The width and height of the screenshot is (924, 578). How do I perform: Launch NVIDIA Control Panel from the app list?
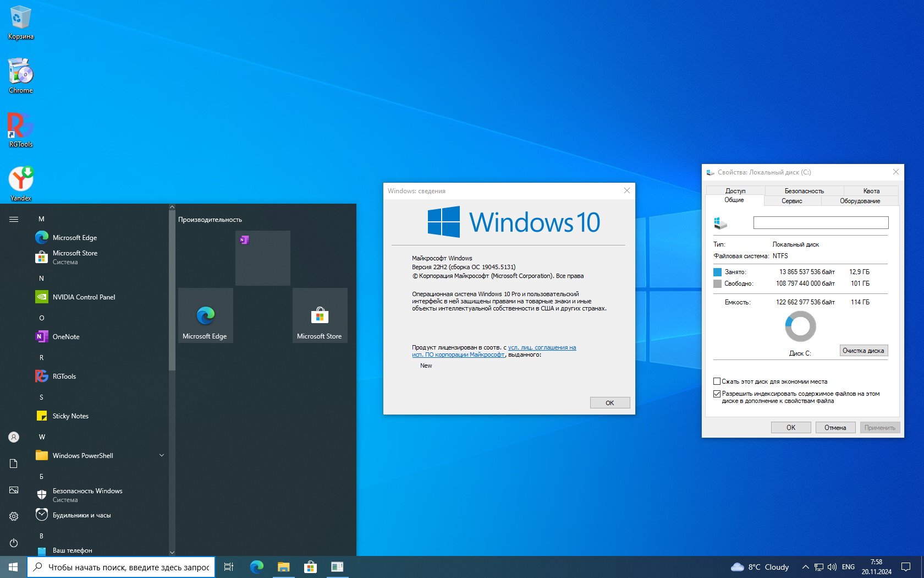[84, 297]
